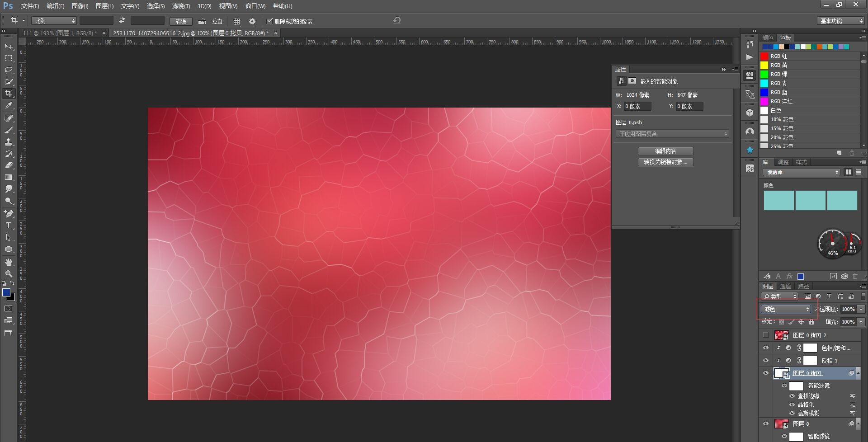868x442 pixels.
Task: Select the Lasso tool
Action: (x=9, y=70)
